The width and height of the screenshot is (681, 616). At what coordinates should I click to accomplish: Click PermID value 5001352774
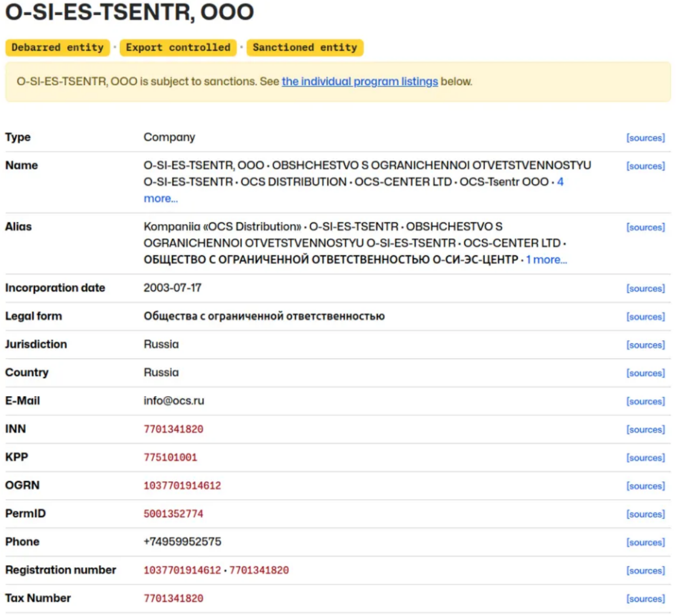173,514
